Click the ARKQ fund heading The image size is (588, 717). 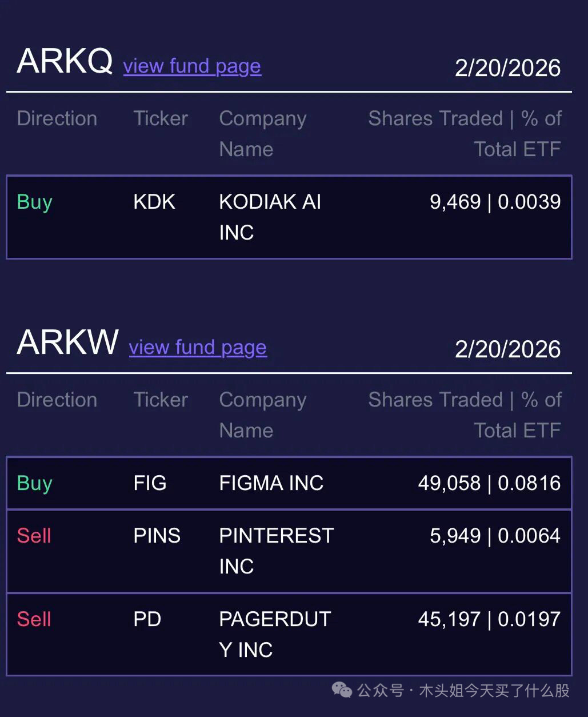[65, 61]
